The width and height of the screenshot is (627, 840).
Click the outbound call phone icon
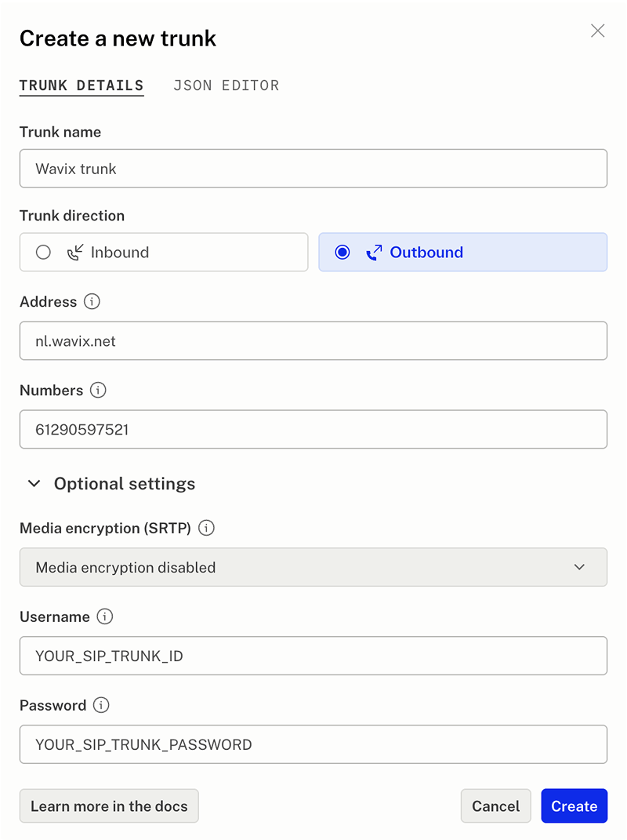tap(375, 253)
